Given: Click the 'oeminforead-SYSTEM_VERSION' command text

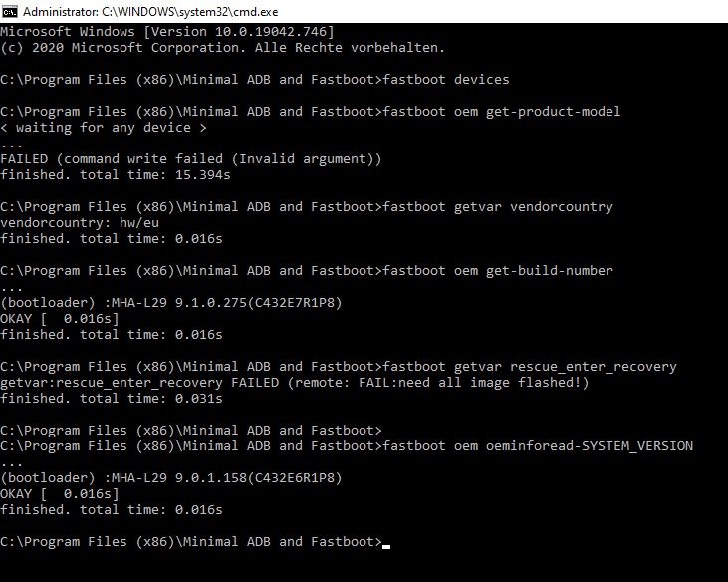Looking at the screenshot, I should [590, 446].
